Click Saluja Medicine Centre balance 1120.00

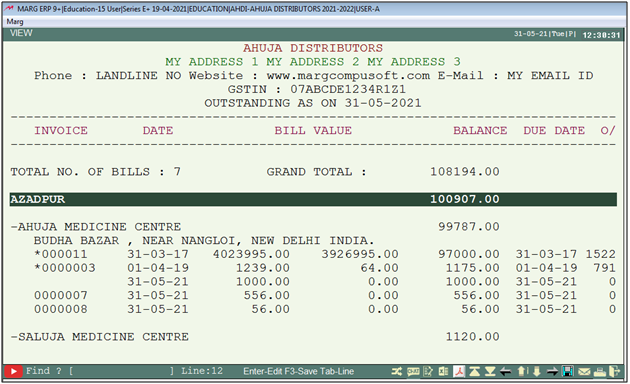(472, 337)
